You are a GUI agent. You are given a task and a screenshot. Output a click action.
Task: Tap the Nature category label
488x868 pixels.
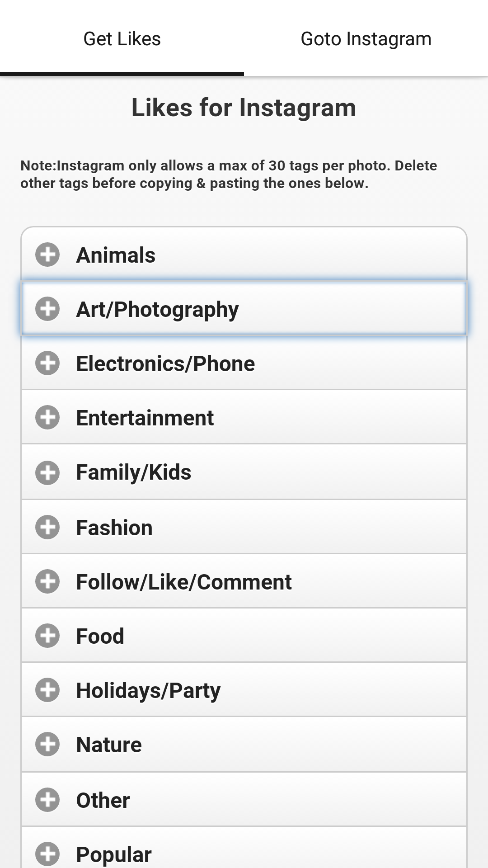109,745
